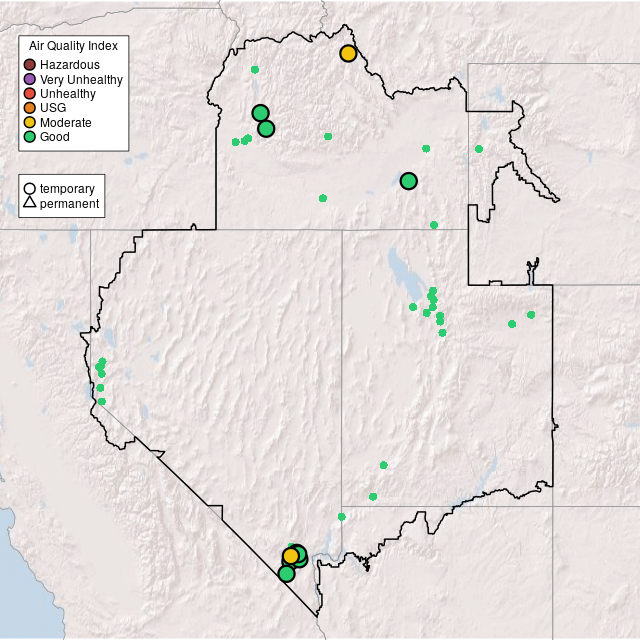This screenshot has width=640, height=640.
Task: Click the purple Very Unhealthy legend circle
Action: point(30,79)
